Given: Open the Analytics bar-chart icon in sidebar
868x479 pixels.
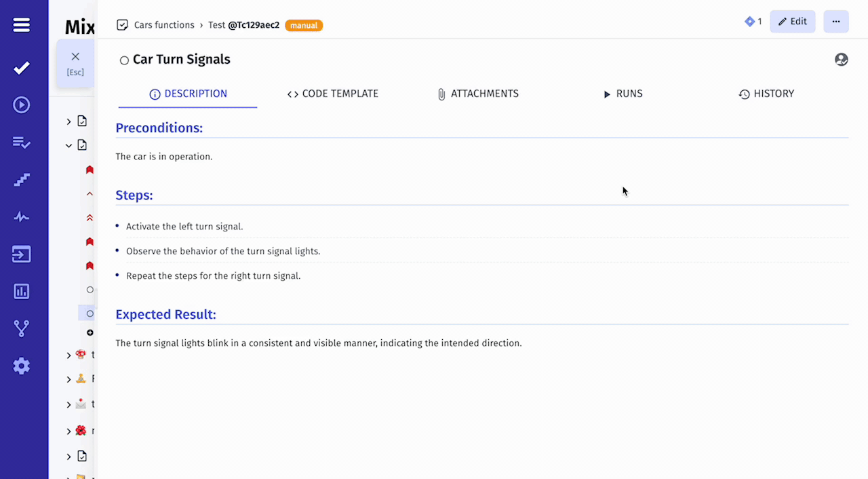Looking at the screenshot, I should tap(22, 292).
